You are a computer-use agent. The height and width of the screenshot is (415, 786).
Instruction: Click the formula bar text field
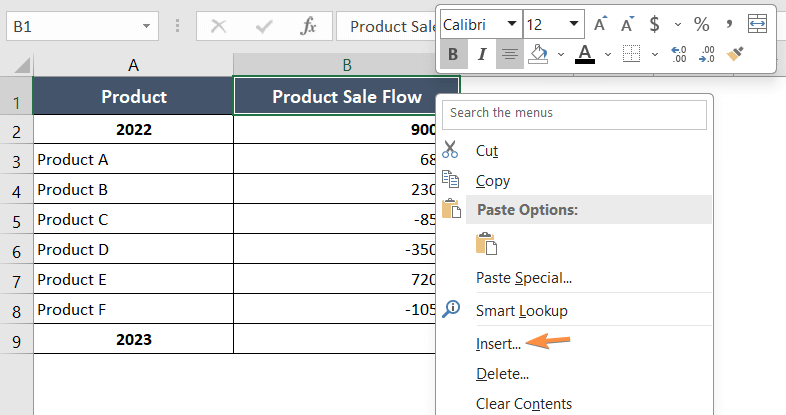(x=386, y=26)
